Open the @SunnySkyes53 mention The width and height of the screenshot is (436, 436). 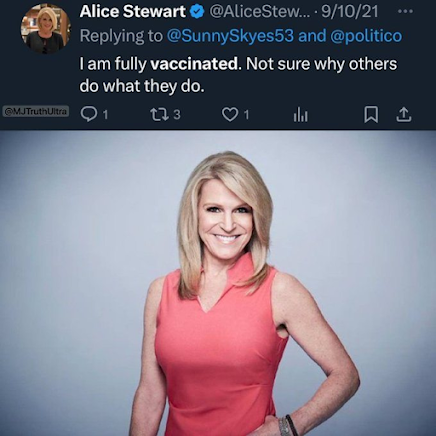pyautogui.click(x=230, y=36)
